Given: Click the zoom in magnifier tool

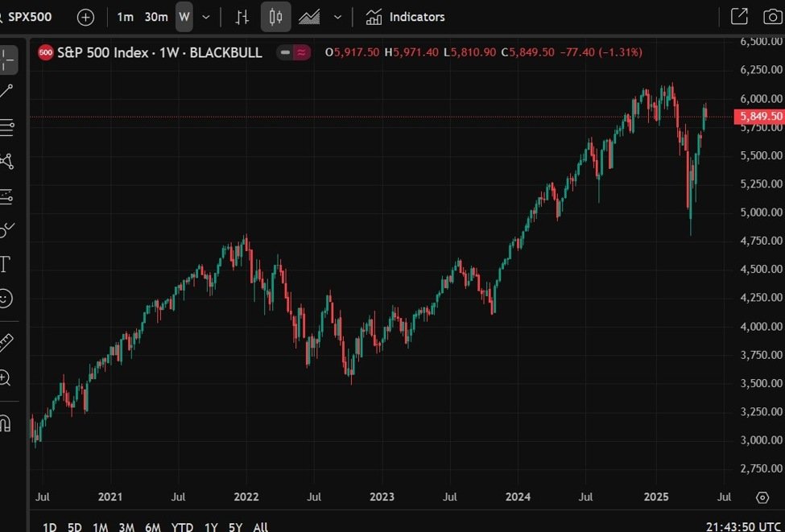Looking at the screenshot, I should (x=6, y=377).
